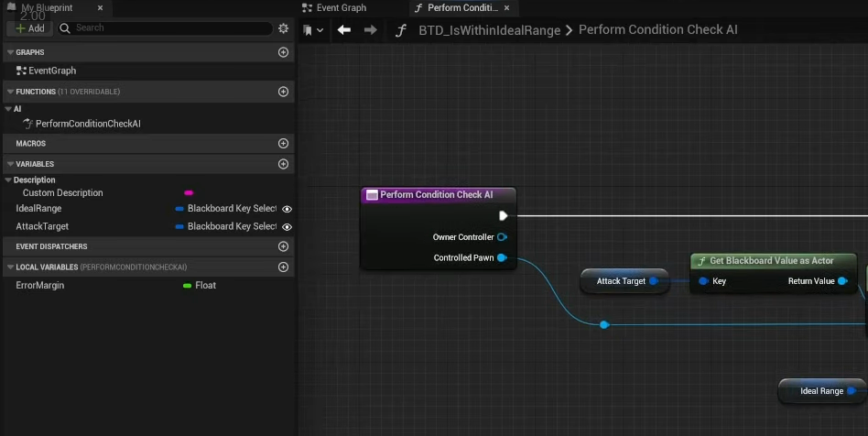This screenshot has height=436, width=868.
Task: Navigate back with the left arrow
Action: (x=344, y=30)
